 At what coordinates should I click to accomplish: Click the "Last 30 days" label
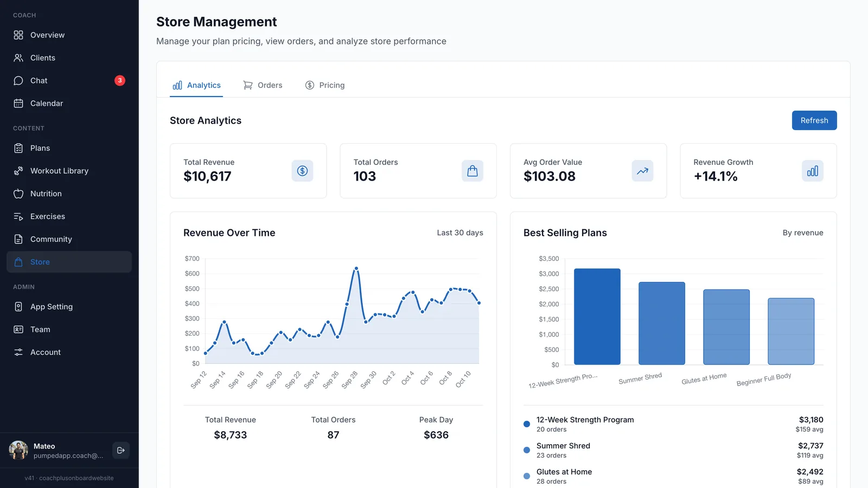[x=460, y=233]
